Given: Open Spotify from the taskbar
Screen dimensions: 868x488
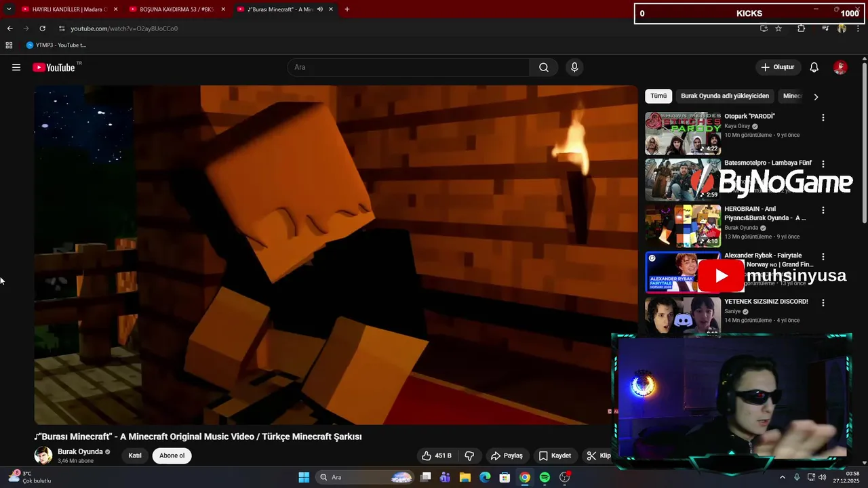Looking at the screenshot, I should [x=545, y=477].
